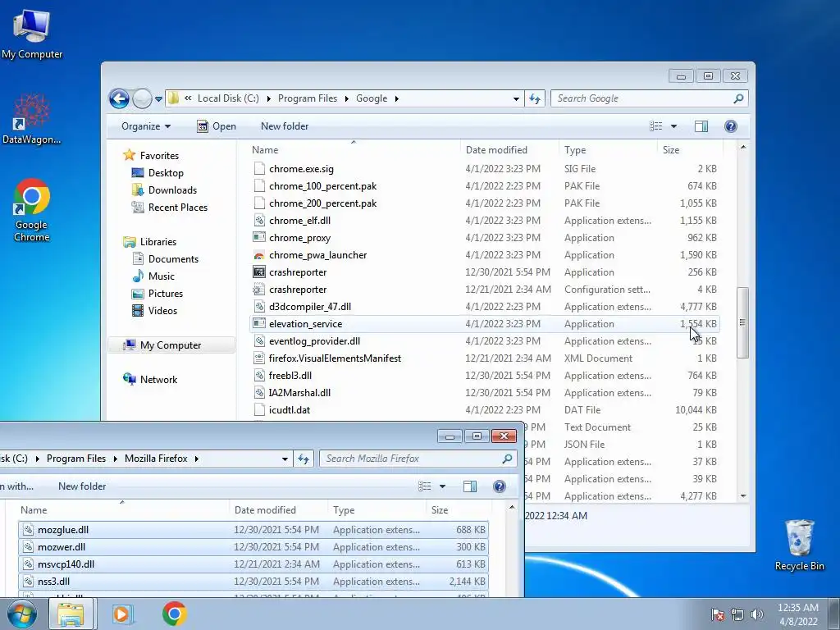
Task: Select Downloads in navigation pane
Action: pos(164,190)
